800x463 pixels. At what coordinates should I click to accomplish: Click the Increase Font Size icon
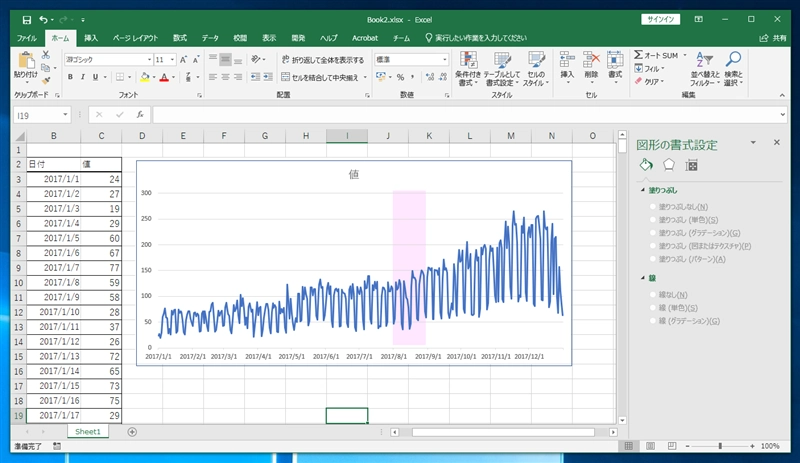[184, 60]
